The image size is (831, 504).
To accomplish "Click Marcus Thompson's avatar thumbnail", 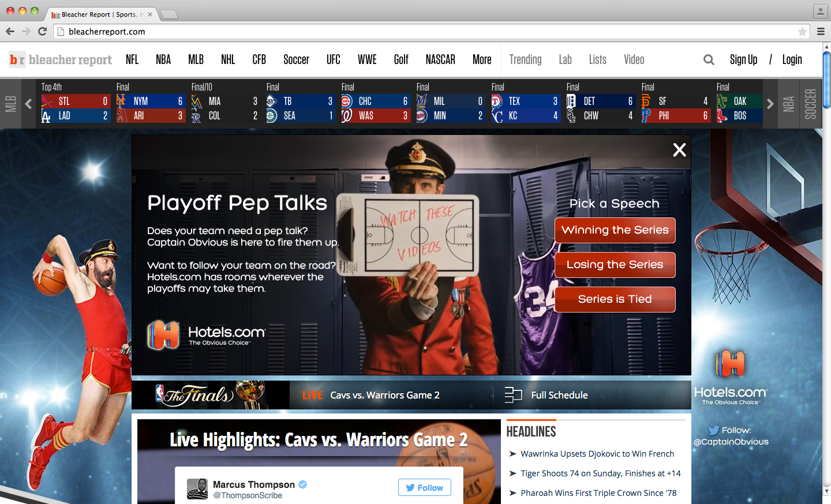I will coord(197,489).
